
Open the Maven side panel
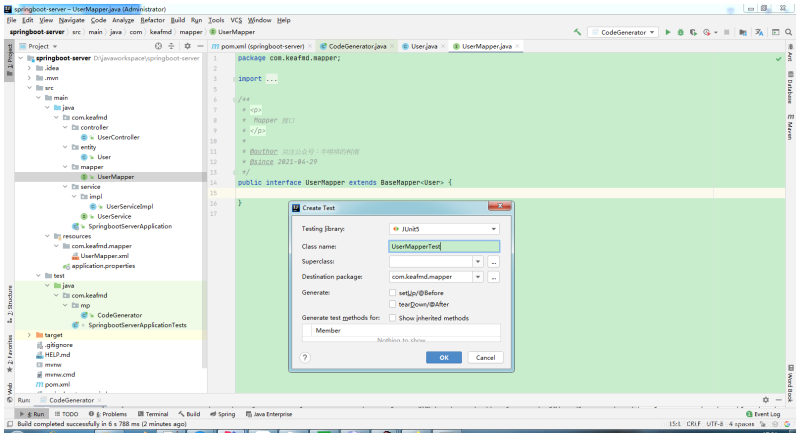[x=790, y=126]
